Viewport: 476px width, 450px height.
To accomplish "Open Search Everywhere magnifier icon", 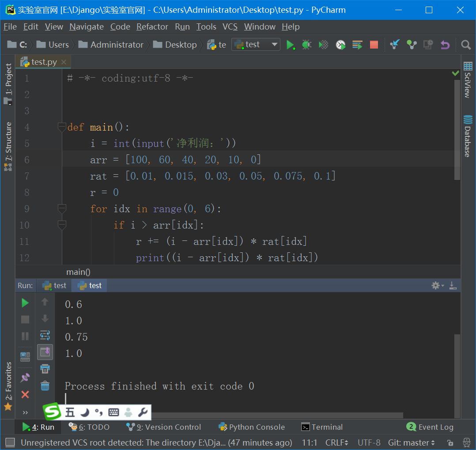I will click(x=466, y=45).
